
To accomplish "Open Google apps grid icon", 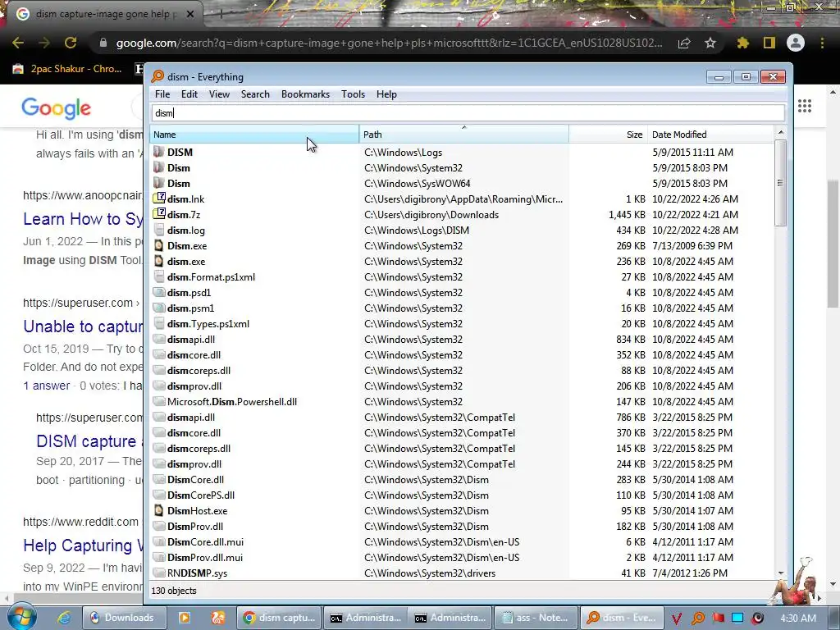I will [805, 106].
